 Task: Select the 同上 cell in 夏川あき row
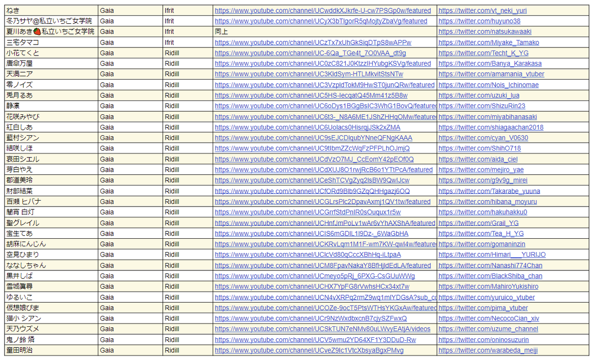tap(325, 32)
